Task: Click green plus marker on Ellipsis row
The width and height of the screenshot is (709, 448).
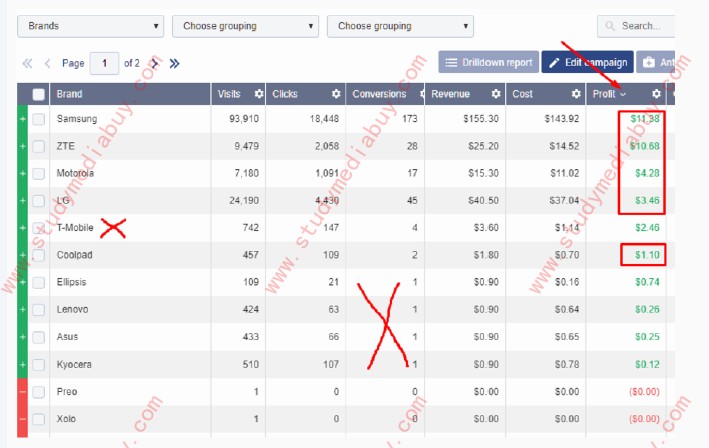Action: click(x=23, y=282)
